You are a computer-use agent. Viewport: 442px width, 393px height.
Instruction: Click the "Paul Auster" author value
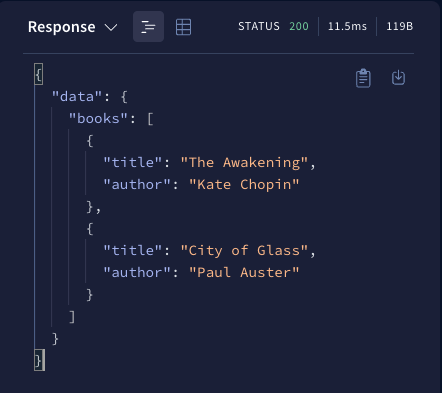click(x=244, y=273)
